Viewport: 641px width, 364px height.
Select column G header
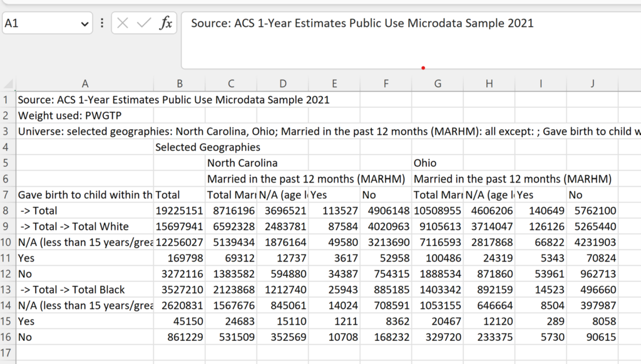tap(437, 83)
